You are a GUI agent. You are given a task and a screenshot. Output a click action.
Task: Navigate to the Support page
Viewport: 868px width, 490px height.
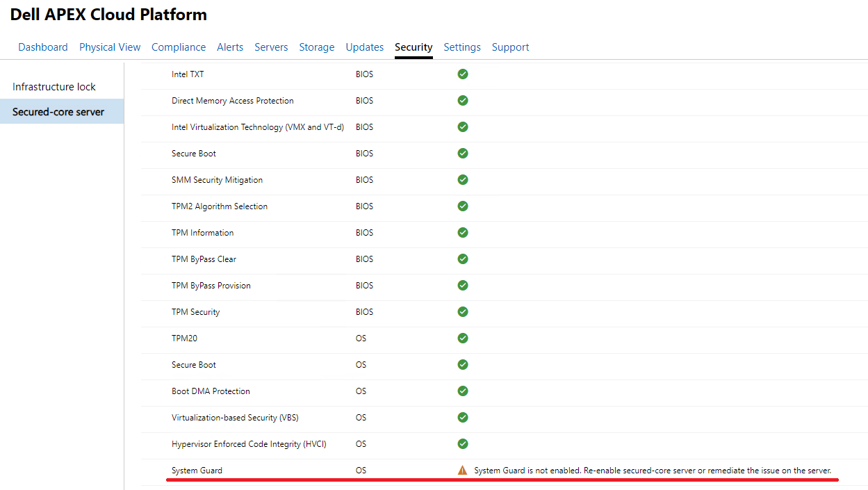point(510,47)
